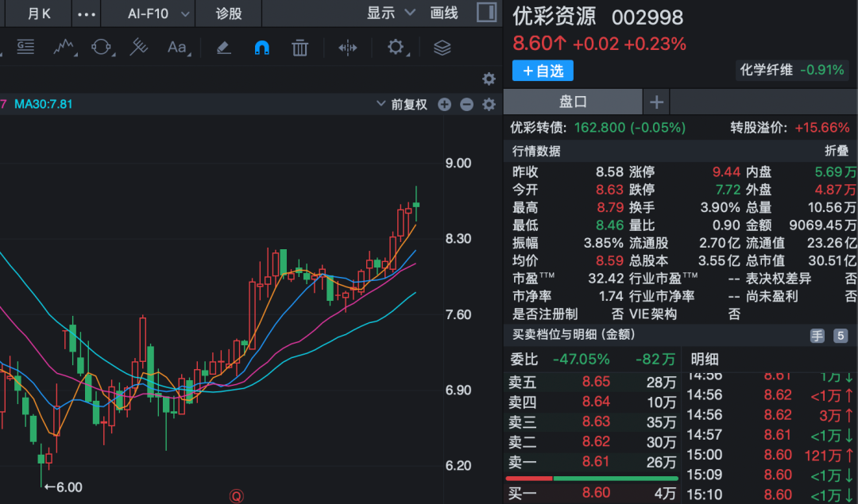This screenshot has height=504, width=858.
Task: Click the gear icon beside the zoom buttons
Action: coord(489,105)
